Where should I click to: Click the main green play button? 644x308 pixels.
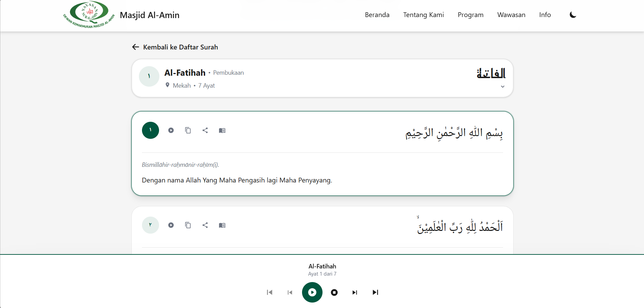click(312, 292)
